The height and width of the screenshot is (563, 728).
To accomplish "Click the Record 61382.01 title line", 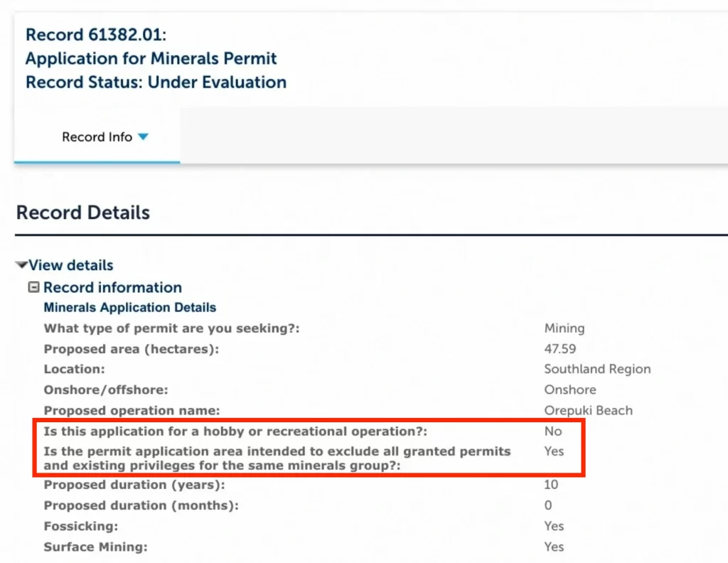I will coord(96,34).
